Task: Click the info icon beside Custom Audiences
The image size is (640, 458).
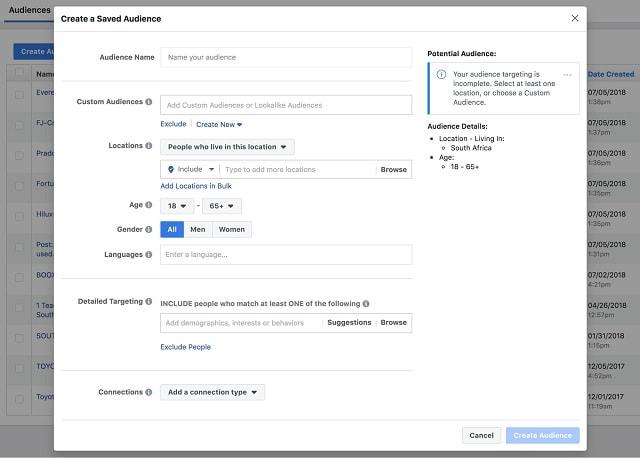Action: 150,102
